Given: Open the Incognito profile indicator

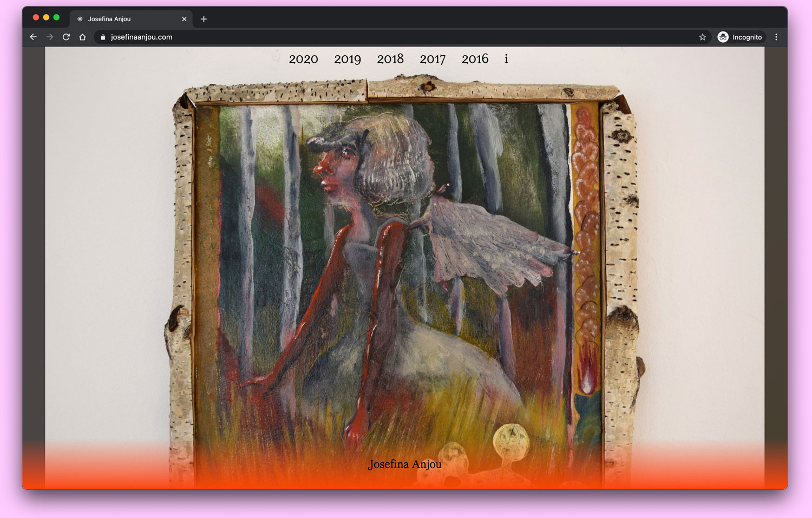Looking at the screenshot, I should [740, 37].
